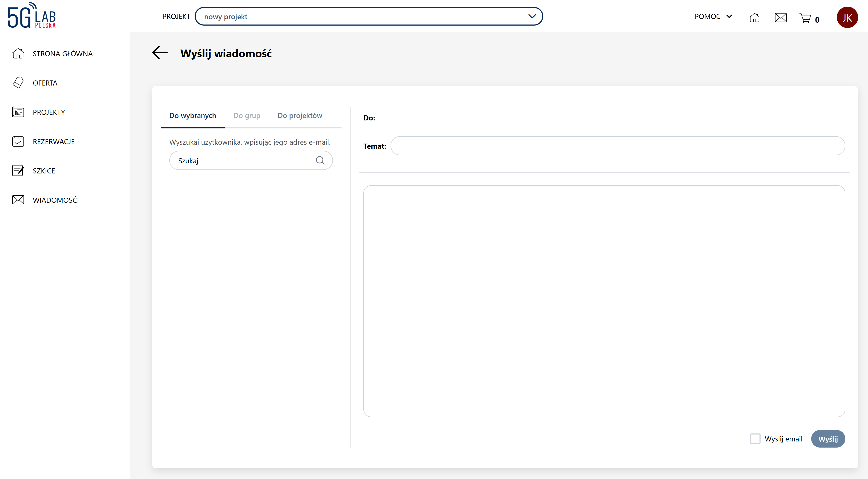Viewport: 868px width, 479px height.
Task: Switch to the Do projektów tab
Action: [x=300, y=116]
